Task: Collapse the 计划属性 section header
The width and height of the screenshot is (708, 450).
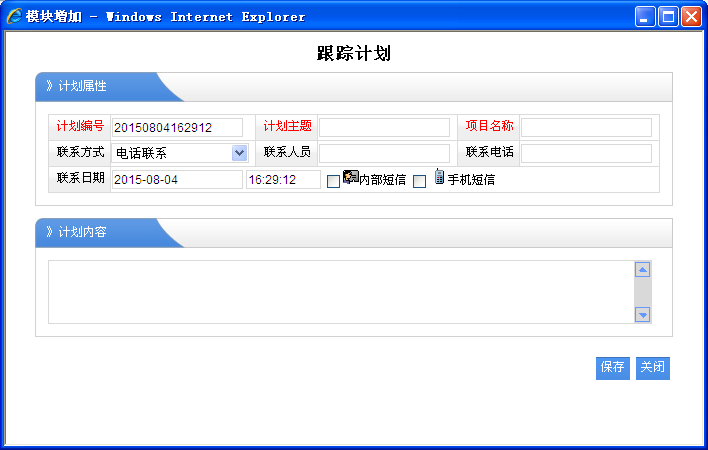Action: point(82,86)
